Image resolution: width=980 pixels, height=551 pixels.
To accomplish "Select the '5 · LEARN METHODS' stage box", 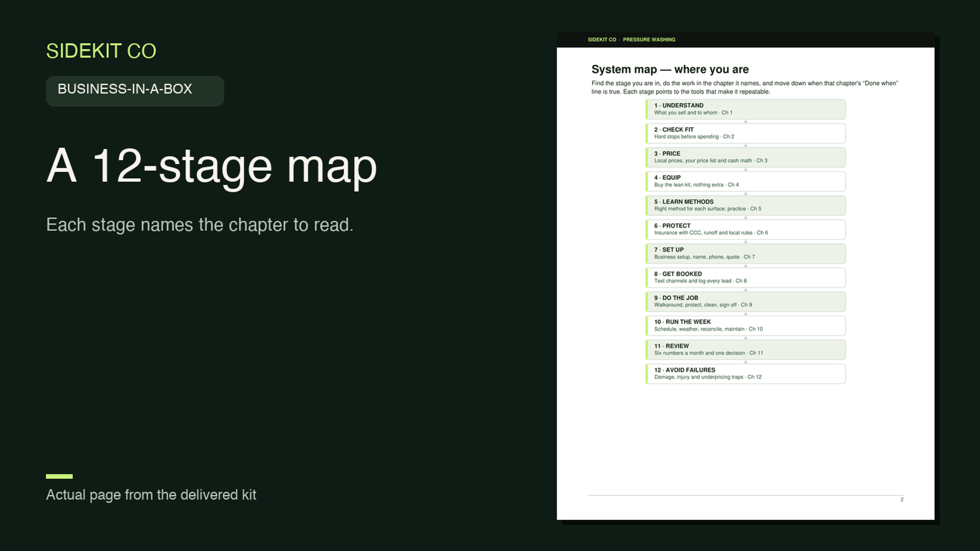I will point(745,205).
